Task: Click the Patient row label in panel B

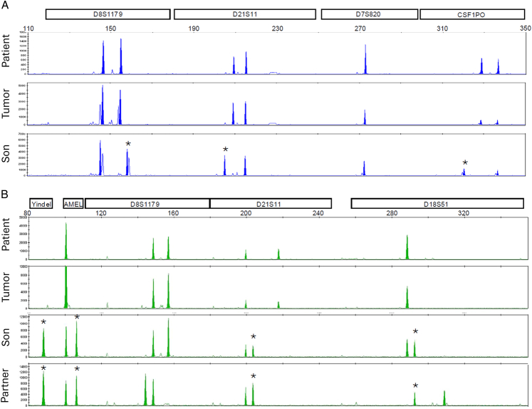Action: 6,234
